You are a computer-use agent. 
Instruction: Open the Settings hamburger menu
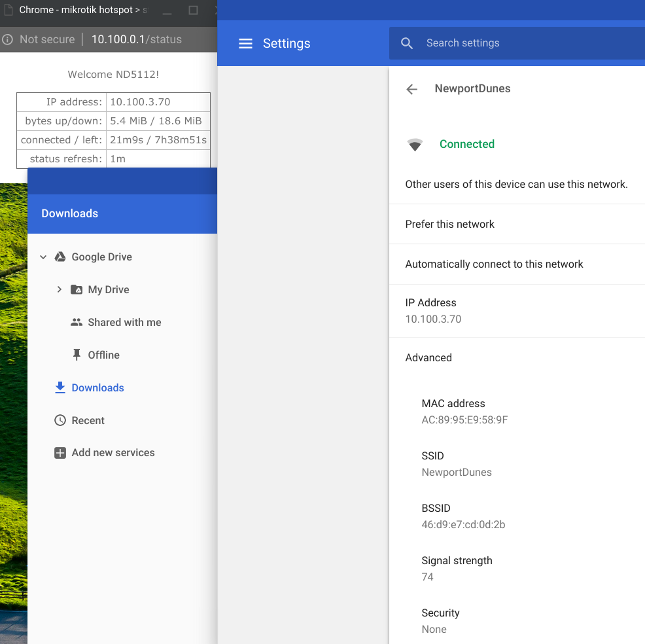[x=245, y=43]
